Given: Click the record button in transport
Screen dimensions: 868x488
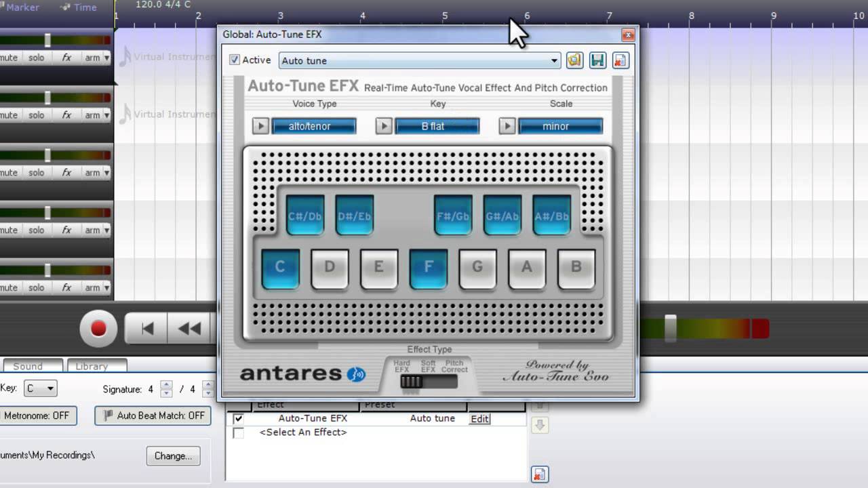Looking at the screenshot, I should pyautogui.click(x=98, y=329).
